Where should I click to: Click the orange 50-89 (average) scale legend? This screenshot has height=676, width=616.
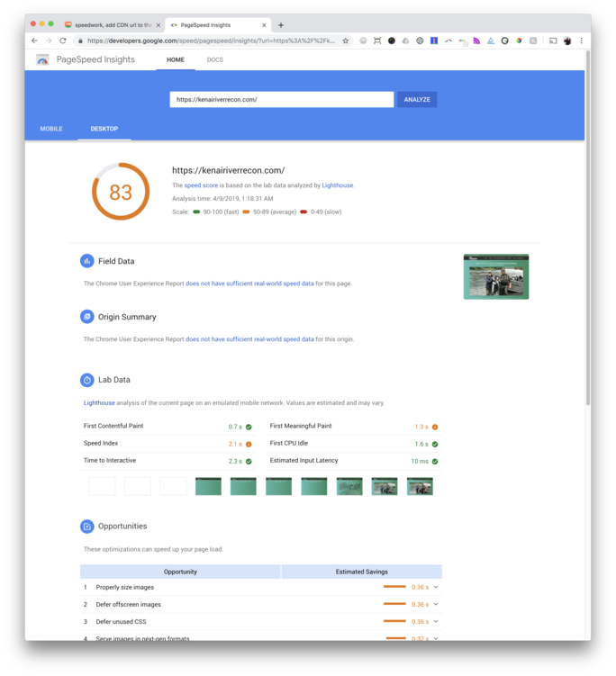[x=269, y=212]
